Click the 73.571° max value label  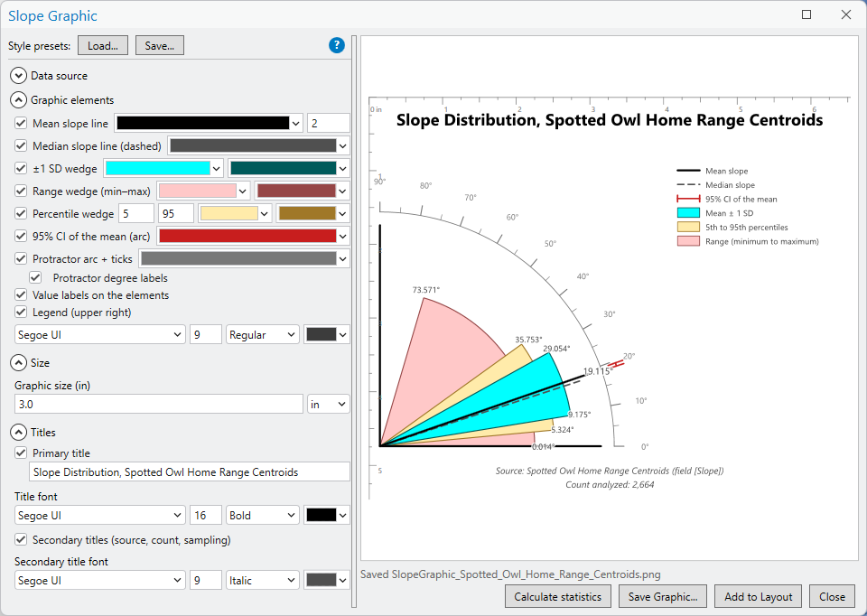click(425, 290)
